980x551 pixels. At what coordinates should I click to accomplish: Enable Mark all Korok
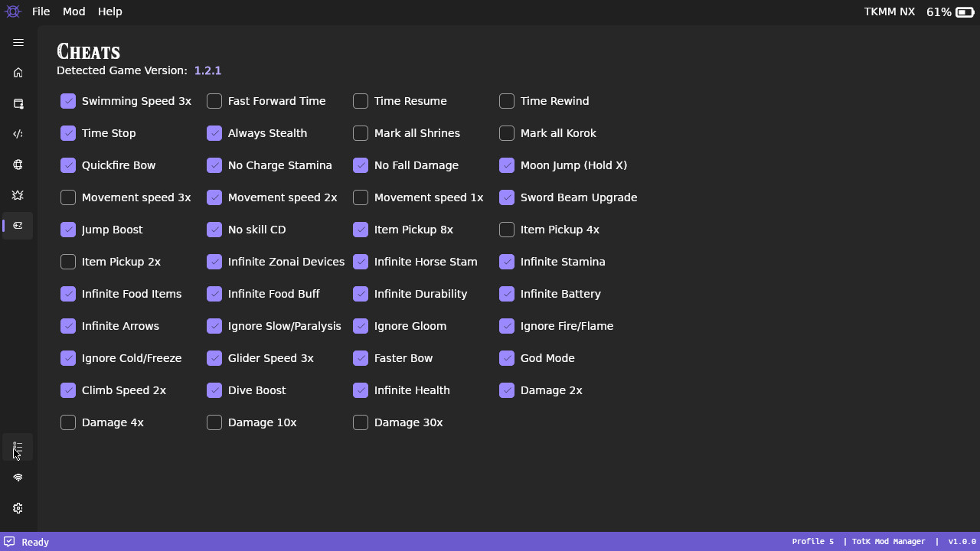(x=506, y=133)
